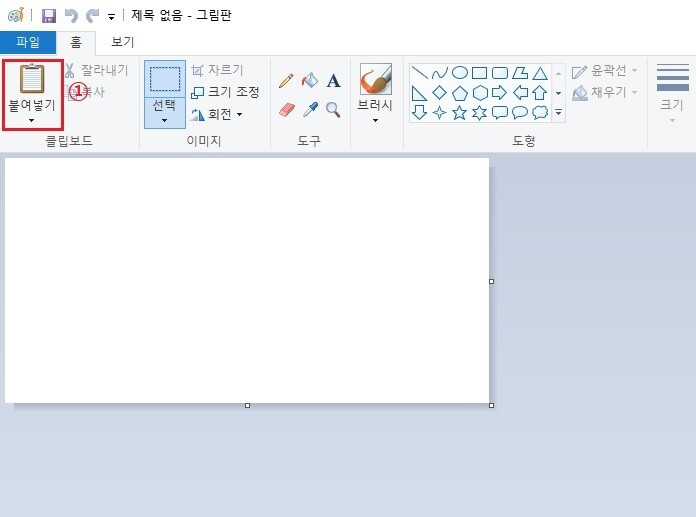
Task: Select the Up arrow shape
Action: 540,93
